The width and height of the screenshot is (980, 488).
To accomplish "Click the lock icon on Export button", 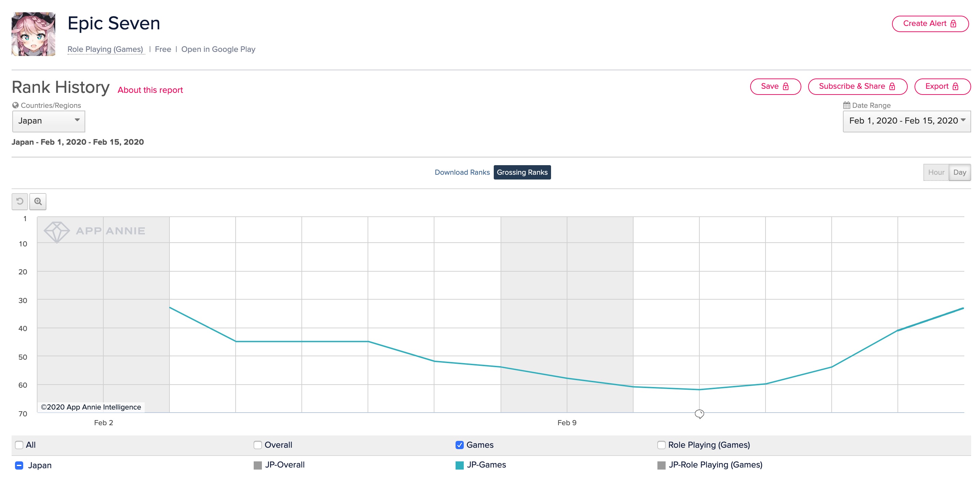I will [x=955, y=86].
